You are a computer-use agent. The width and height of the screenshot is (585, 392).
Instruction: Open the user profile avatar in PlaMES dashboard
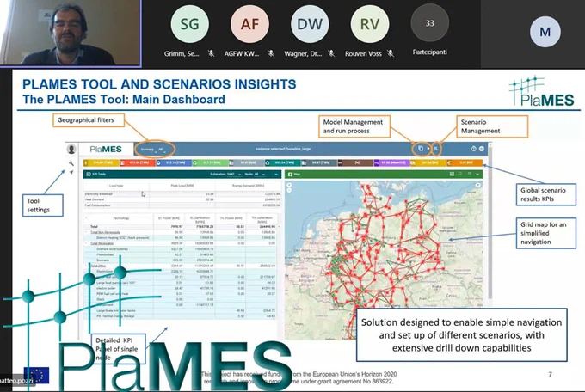tap(71, 150)
